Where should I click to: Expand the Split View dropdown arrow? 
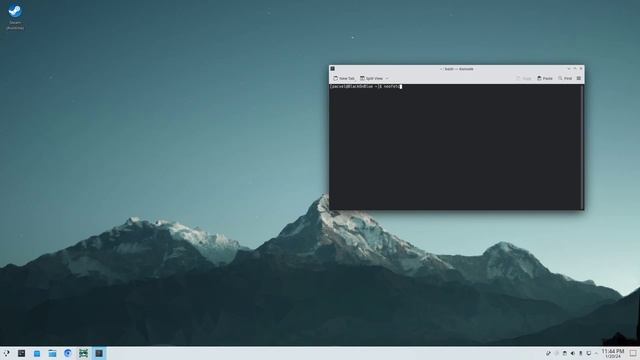point(387,78)
